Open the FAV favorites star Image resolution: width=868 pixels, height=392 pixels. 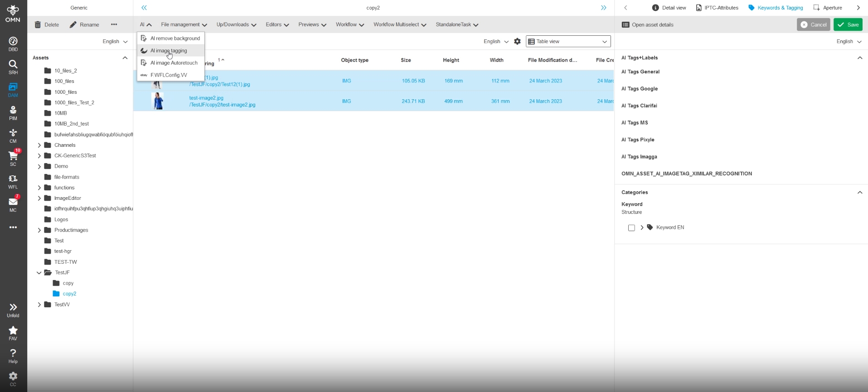[x=13, y=333]
